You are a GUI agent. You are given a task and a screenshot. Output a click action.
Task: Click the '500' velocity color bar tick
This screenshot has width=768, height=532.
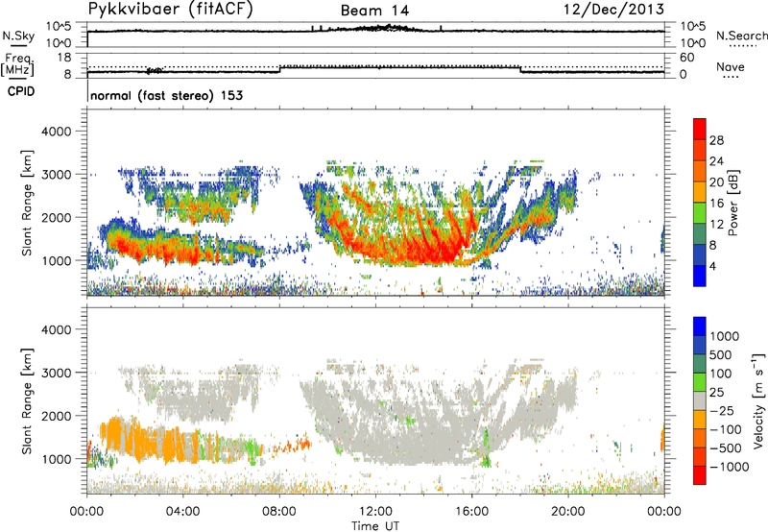click(x=720, y=355)
